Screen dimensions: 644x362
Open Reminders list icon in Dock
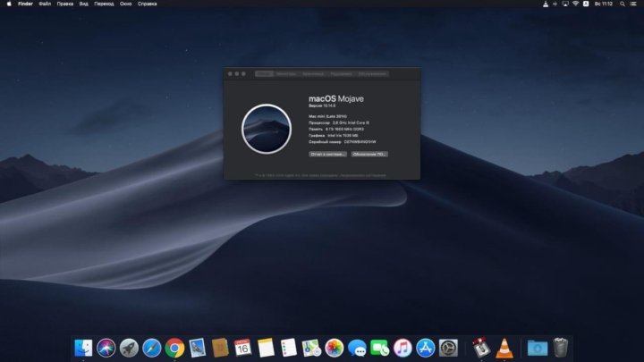pos(289,348)
